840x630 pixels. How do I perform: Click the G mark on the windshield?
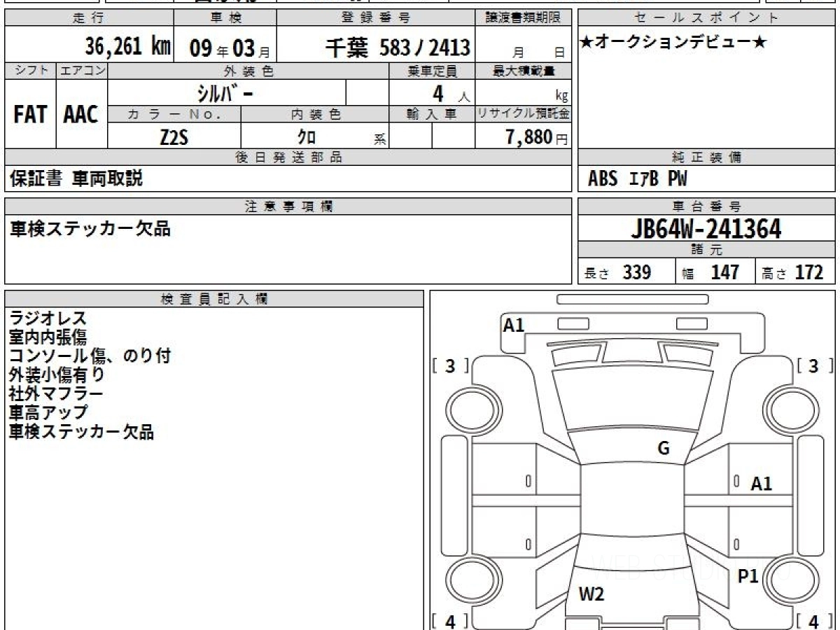pos(664,449)
